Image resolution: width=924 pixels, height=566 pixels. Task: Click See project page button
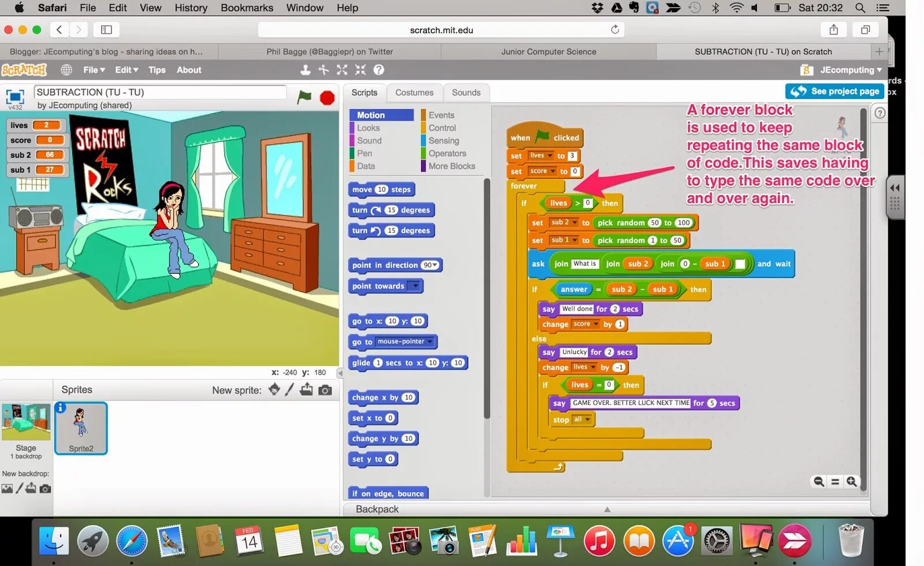[x=834, y=91]
